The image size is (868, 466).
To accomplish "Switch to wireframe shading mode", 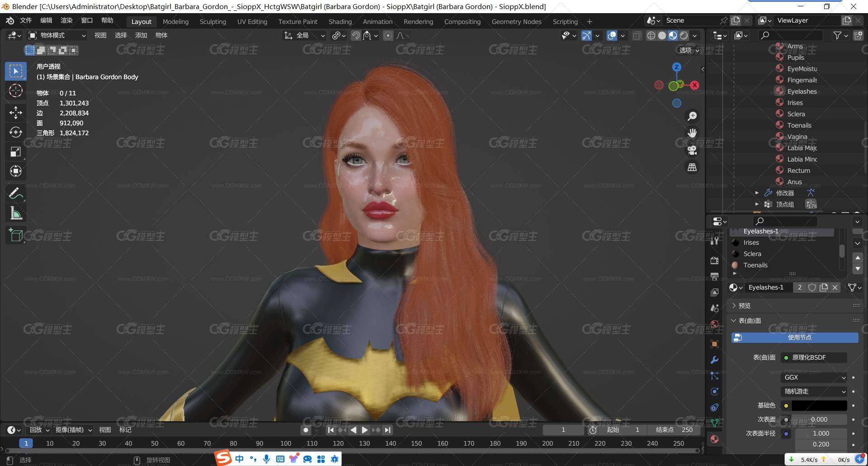I will coord(651,35).
